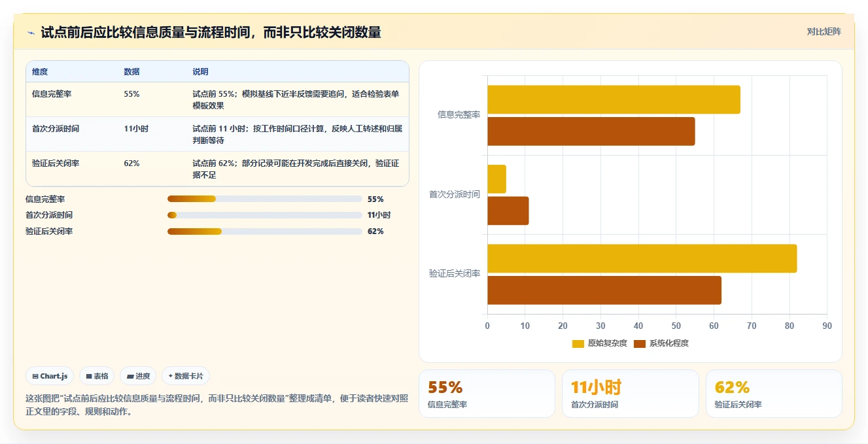
Task: Select the 进度 chip
Action: click(x=138, y=376)
